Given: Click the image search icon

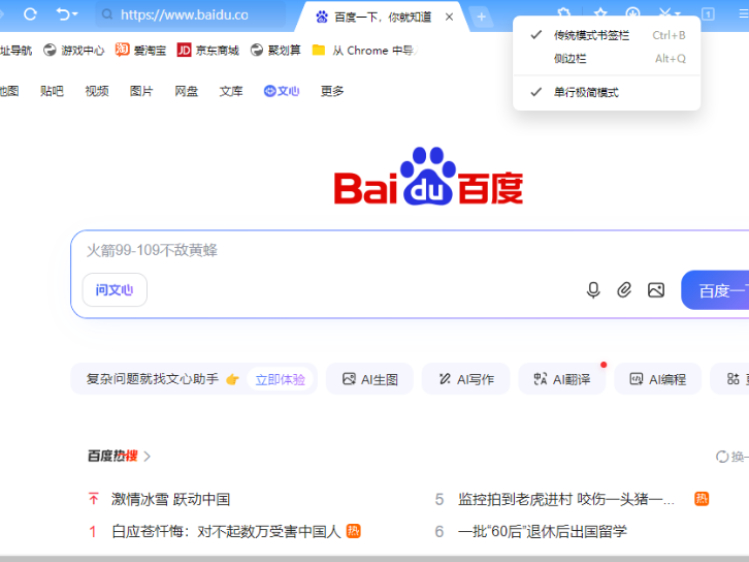Looking at the screenshot, I should (656, 290).
